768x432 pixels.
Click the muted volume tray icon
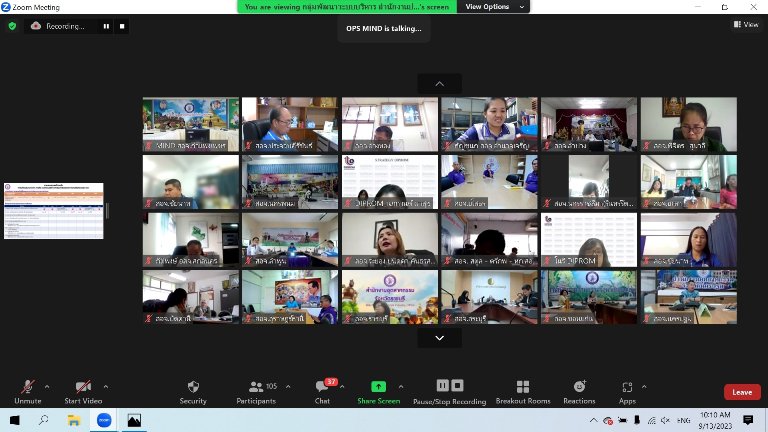(665, 420)
